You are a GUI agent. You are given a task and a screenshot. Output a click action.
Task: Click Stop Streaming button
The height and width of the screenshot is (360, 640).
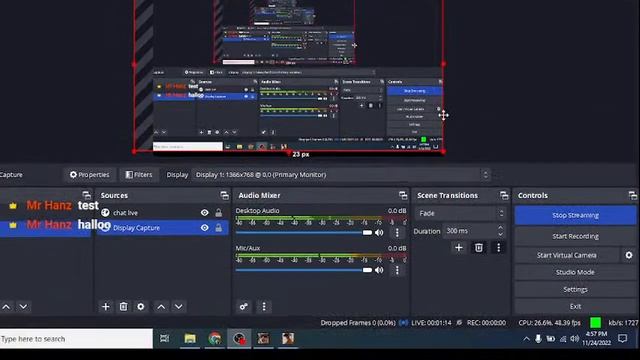coord(576,215)
